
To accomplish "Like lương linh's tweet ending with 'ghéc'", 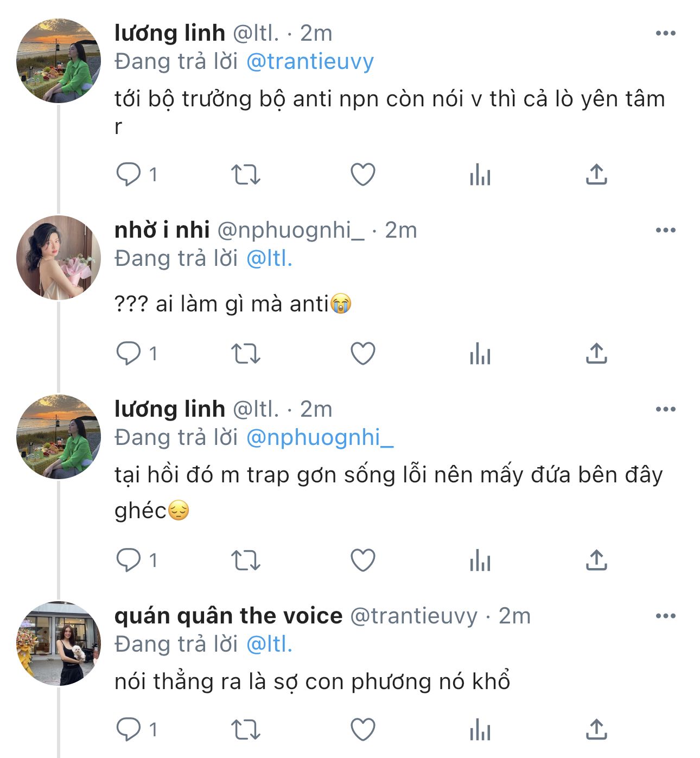I will pos(363,560).
